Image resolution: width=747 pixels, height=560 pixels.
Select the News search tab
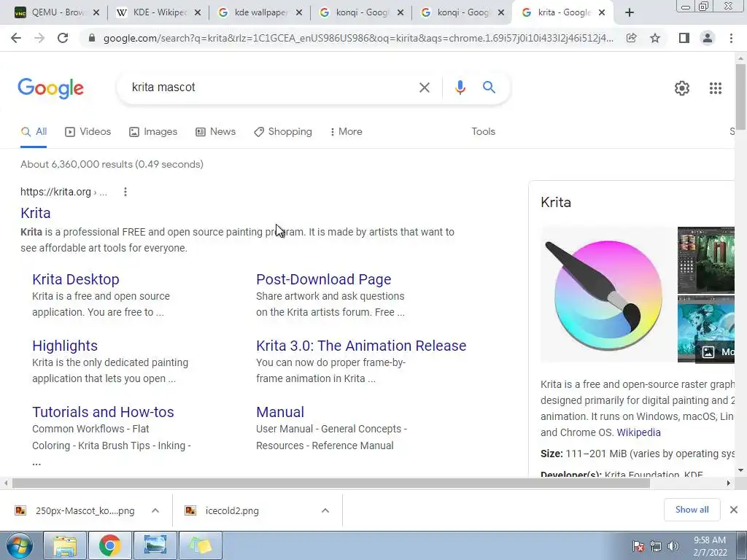[215, 132]
